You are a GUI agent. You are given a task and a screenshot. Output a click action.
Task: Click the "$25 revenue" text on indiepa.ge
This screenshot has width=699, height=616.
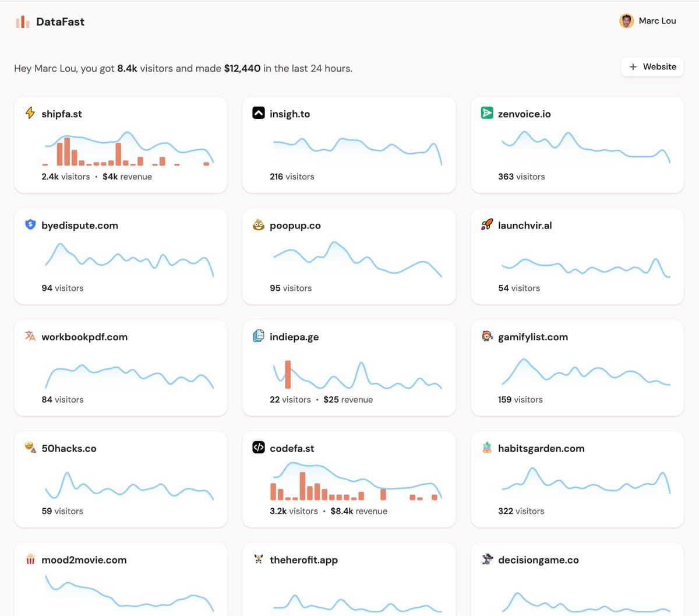(x=348, y=400)
